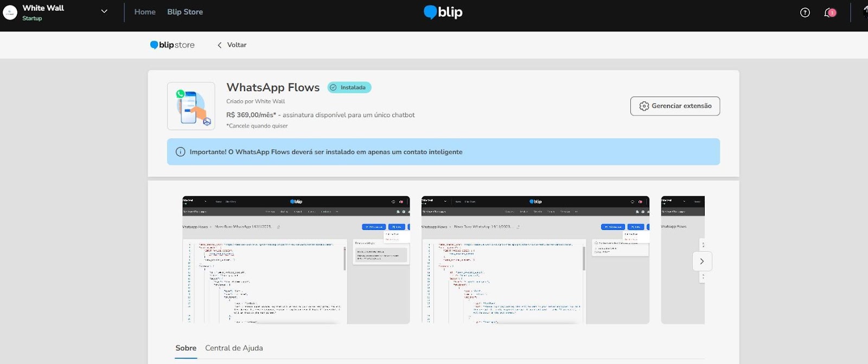
Task: Open the second screenshot thumbnail
Action: [x=535, y=260]
